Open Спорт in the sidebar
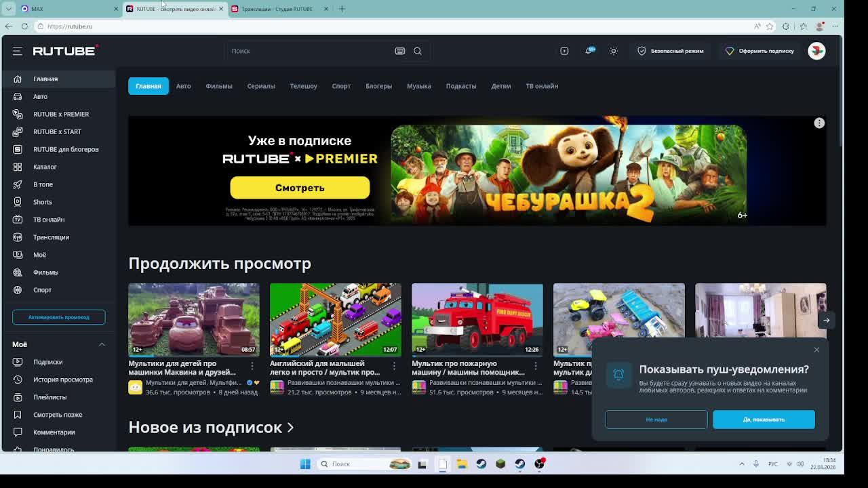This screenshot has width=868, height=488. [59, 290]
